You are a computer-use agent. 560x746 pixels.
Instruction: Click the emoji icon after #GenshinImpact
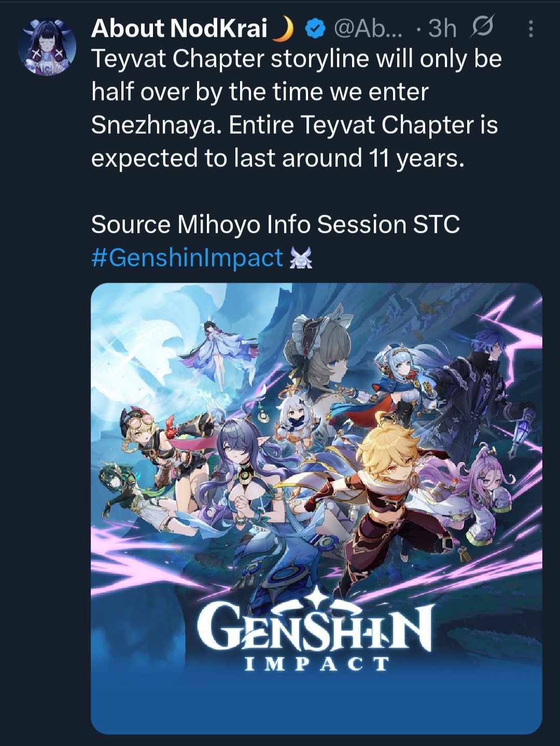pos(301,258)
